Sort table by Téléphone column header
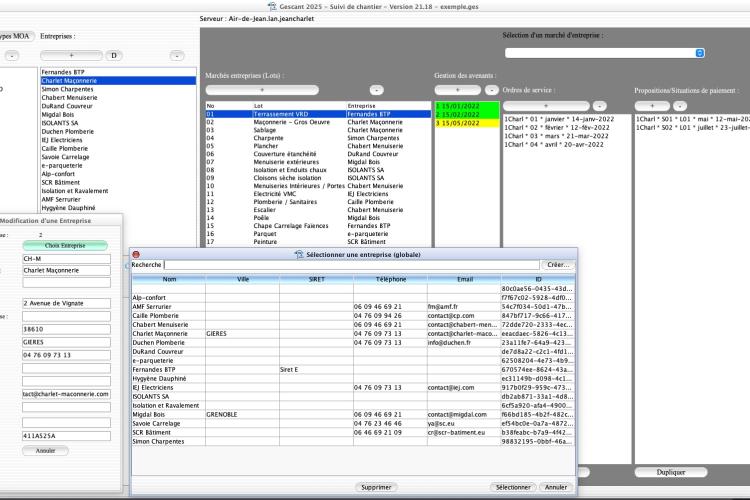 pos(391,279)
